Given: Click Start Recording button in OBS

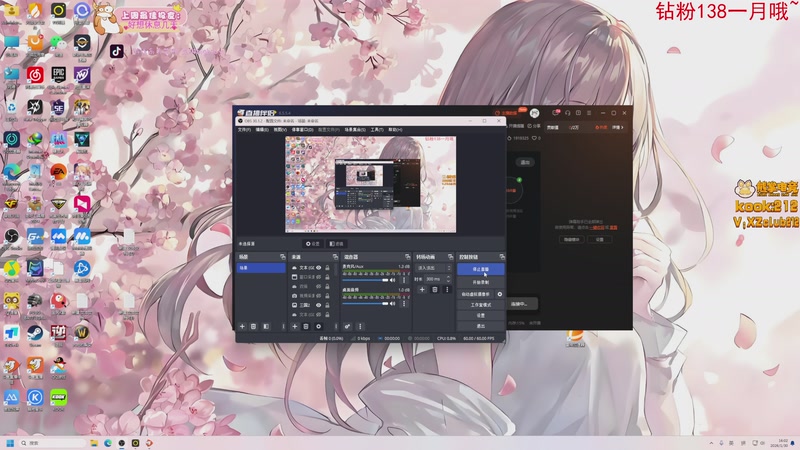Looking at the screenshot, I should [x=481, y=283].
